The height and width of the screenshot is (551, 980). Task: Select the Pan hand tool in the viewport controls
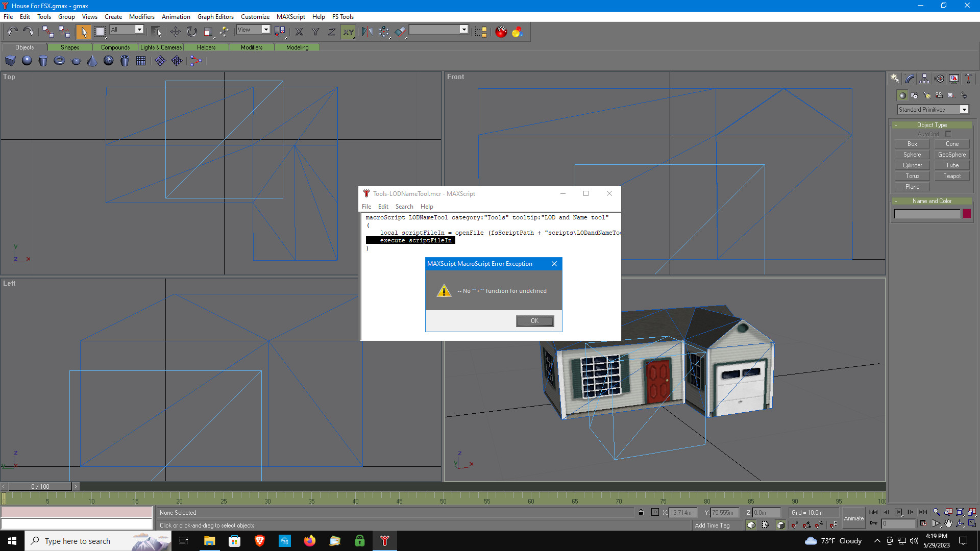click(948, 524)
